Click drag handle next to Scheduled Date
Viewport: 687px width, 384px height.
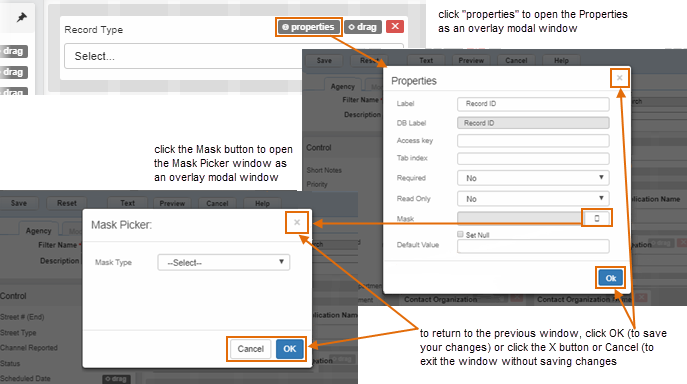[x=116, y=379]
